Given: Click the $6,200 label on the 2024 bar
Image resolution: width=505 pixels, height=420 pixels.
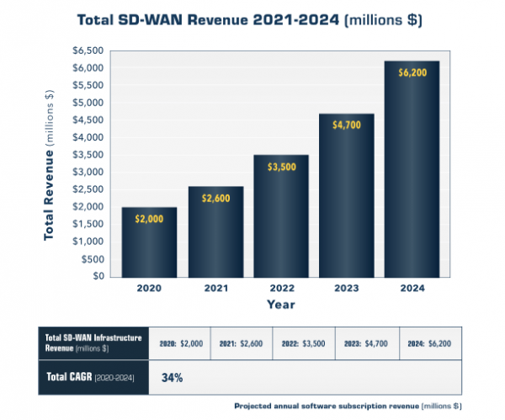Looking at the screenshot, I should 412,72.
